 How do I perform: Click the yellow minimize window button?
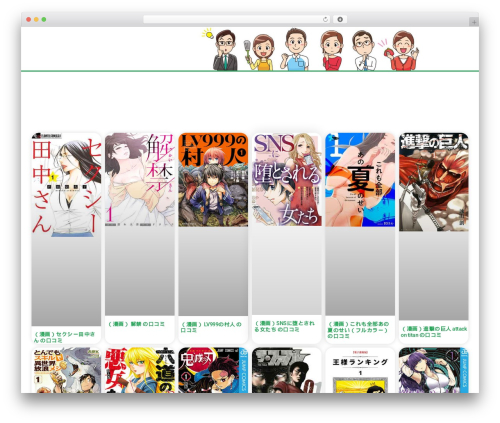[36, 20]
